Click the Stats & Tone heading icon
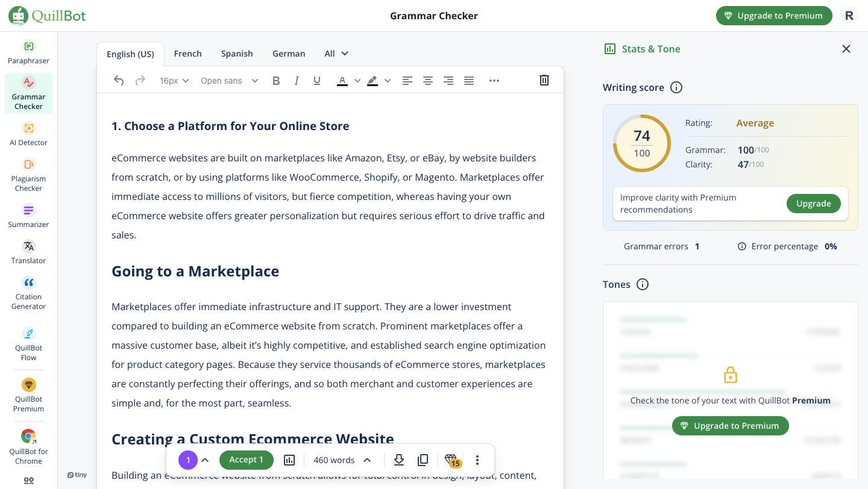Image resolution: width=868 pixels, height=489 pixels. click(610, 49)
